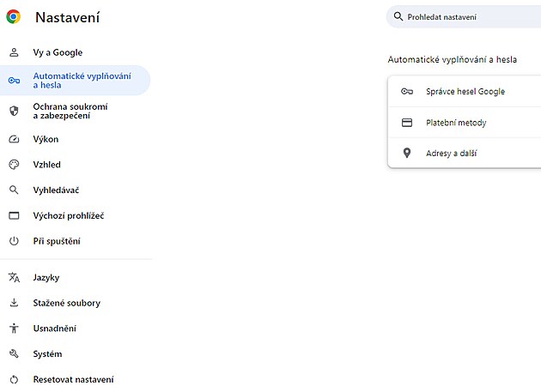Viewport: 541px width, 392px height.
Task: Click the location pin icon for Adresy
Action: coord(407,154)
